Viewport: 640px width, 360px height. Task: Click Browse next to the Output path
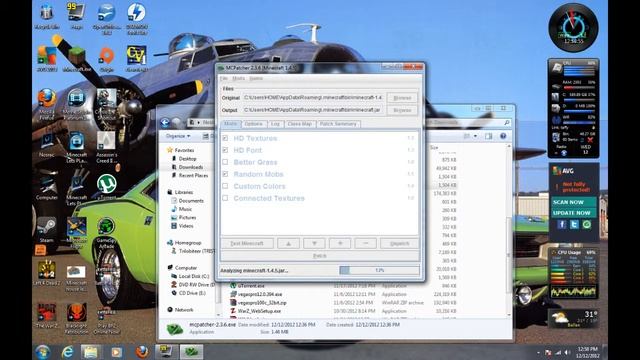tap(402, 110)
